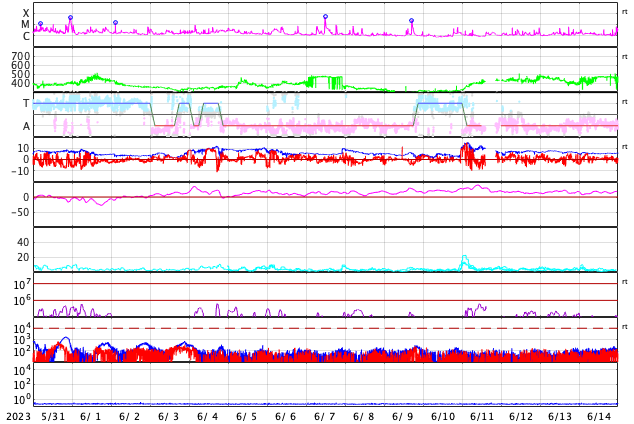Click the 'rt' label beside the dashed 10^4 panel

point(624,327)
